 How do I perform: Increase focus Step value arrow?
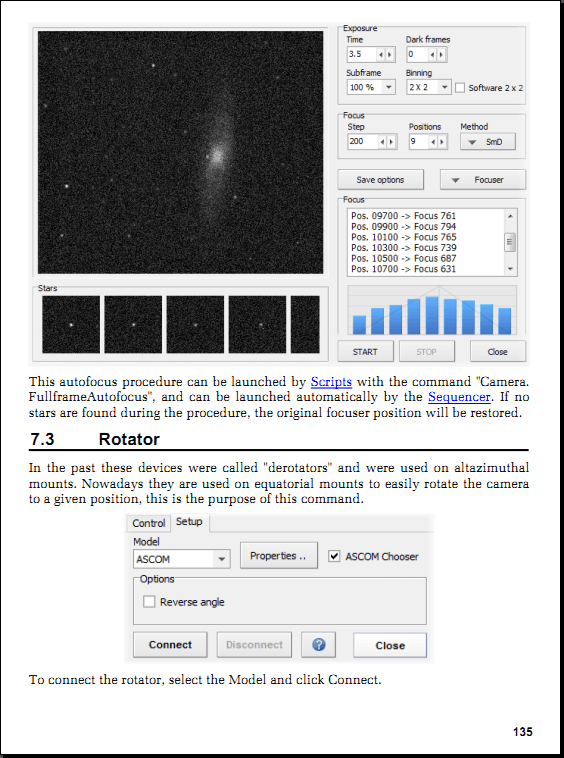coord(391,142)
